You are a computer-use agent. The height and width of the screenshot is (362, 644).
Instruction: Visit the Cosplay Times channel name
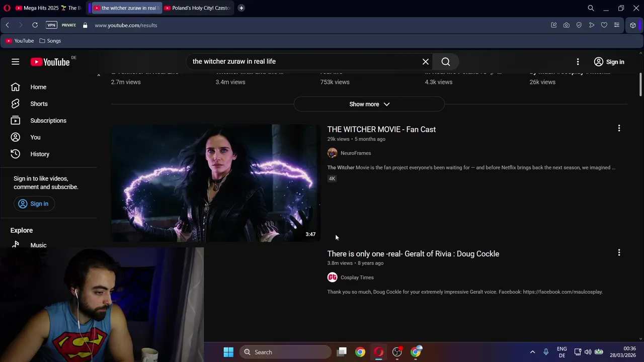tap(357, 277)
